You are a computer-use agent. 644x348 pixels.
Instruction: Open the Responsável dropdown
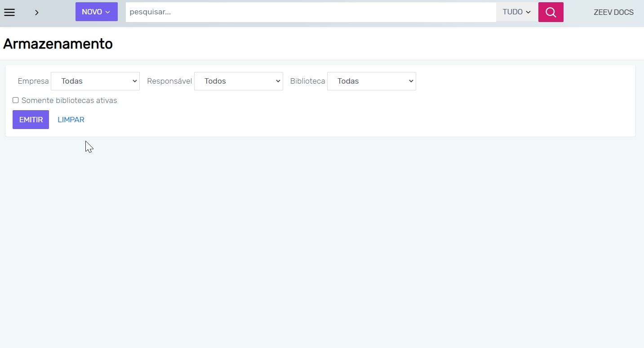[238, 81]
